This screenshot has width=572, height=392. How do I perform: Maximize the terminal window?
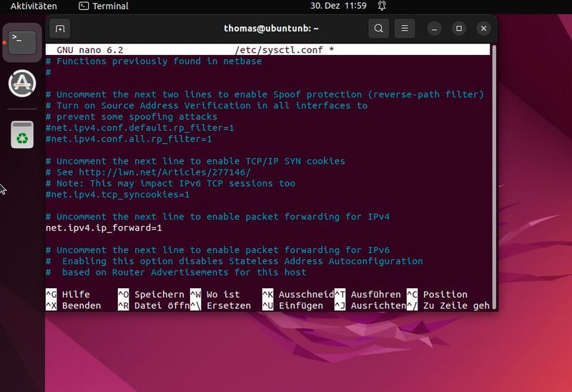[x=459, y=29]
